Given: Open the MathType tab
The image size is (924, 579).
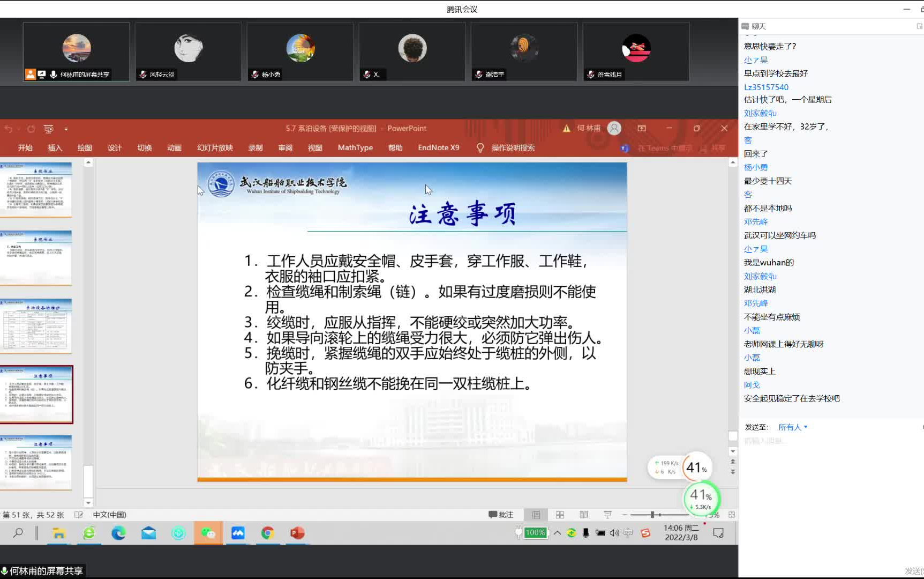Looking at the screenshot, I should point(355,148).
